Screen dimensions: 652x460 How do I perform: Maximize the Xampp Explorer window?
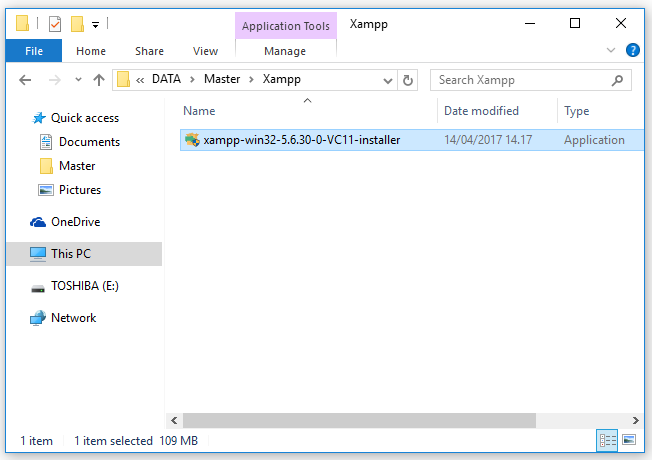click(575, 23)
